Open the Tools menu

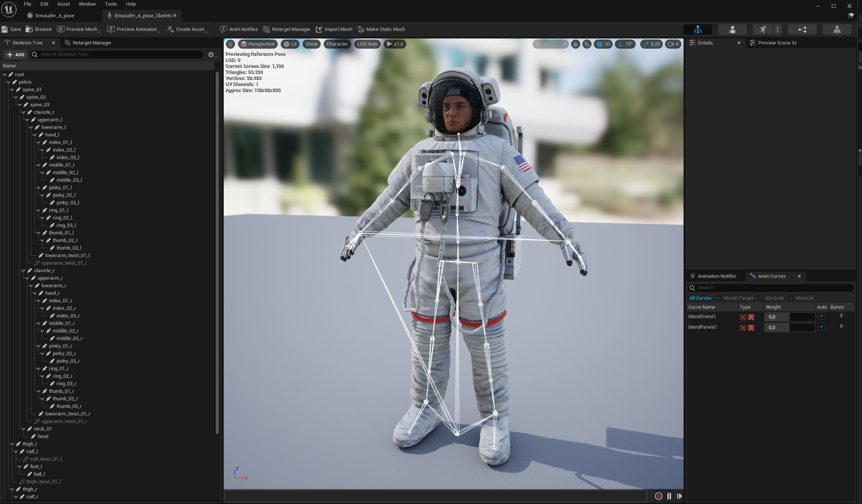[x=111, y=4]
